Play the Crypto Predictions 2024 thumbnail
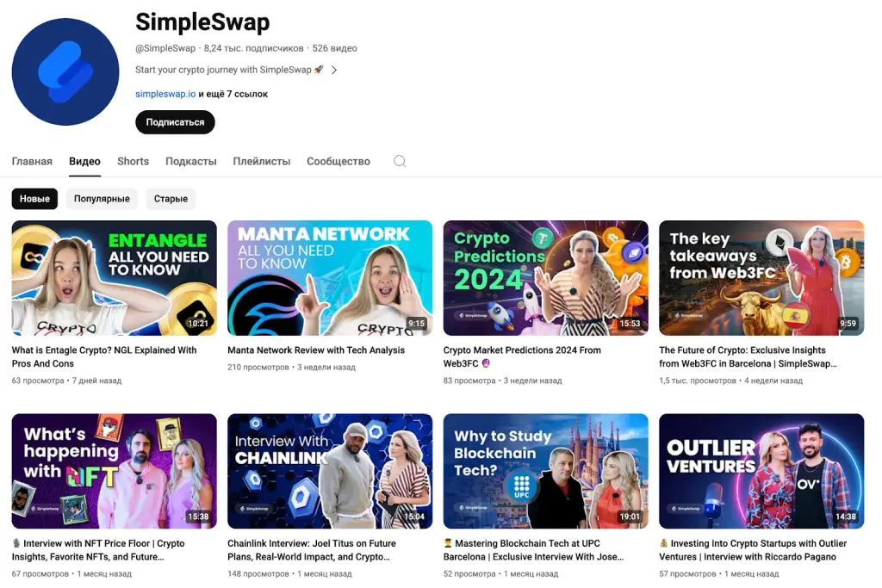This screenshot has width=882, height=588. [545, 278]
